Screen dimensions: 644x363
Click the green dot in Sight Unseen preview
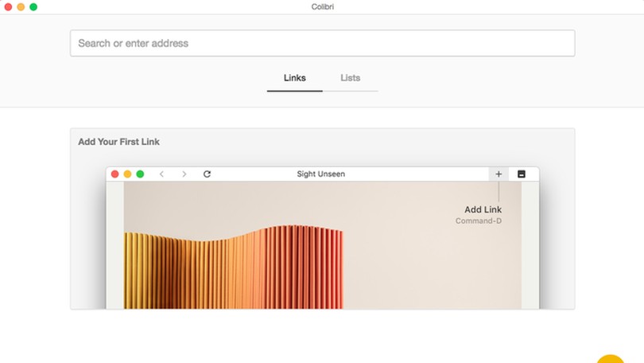140,174
